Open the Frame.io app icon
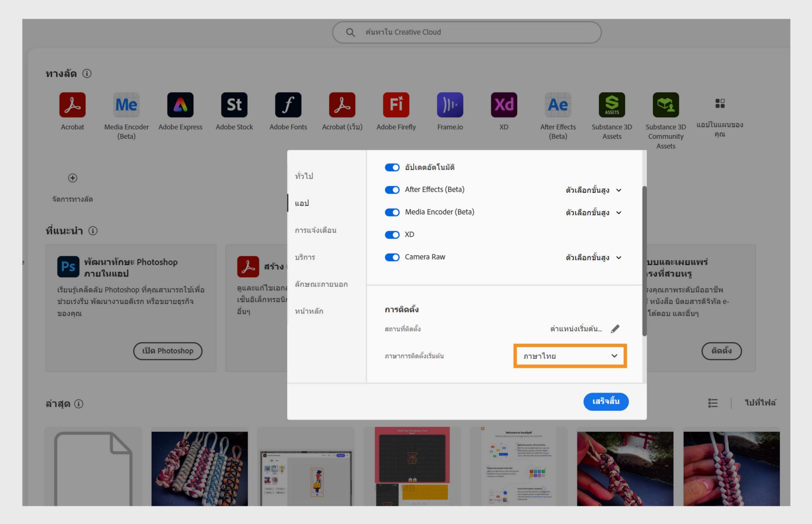812x524 pixels. point(450,105)
